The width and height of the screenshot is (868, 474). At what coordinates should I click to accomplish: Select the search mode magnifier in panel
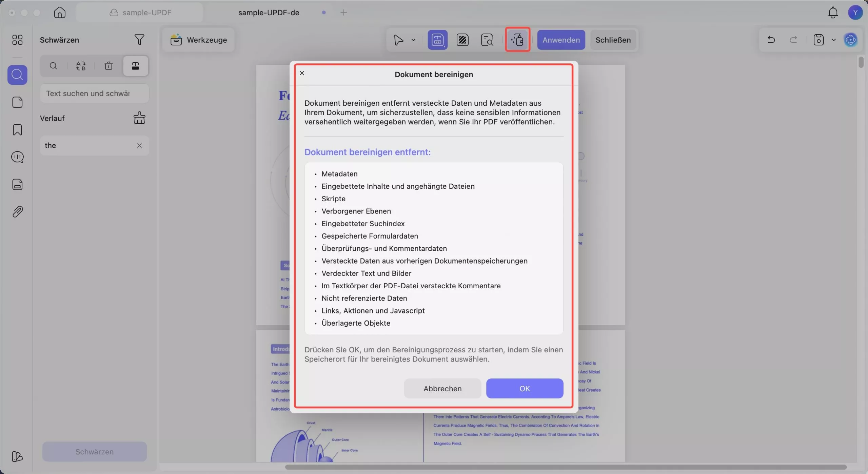pyautogui.click(x=53, y=66)
